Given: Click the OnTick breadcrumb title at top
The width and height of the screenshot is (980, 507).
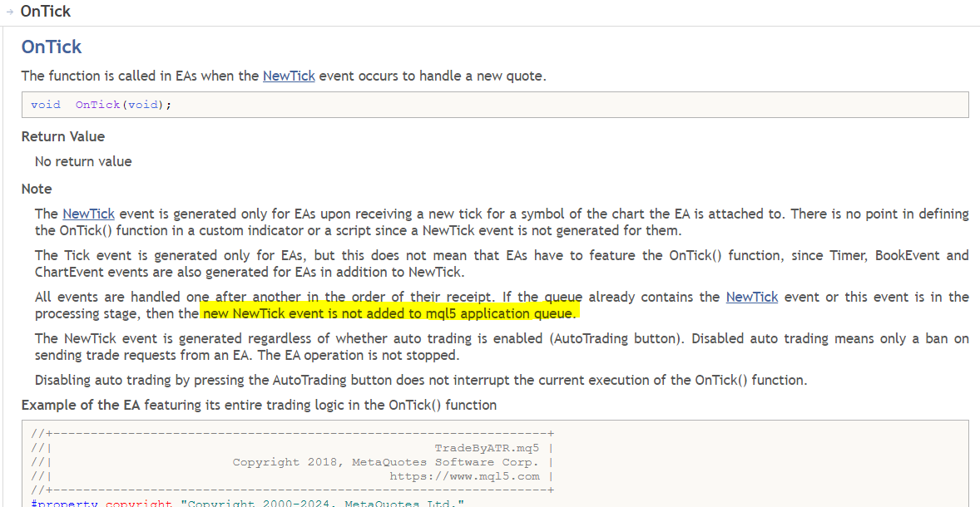Looking at the screenshot, I should coord(45,12).
